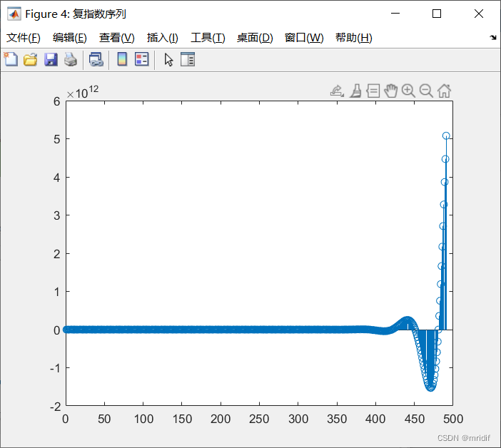
Task: Click the y-axis exponent label ×10^12
Action: tap(83, 92)
